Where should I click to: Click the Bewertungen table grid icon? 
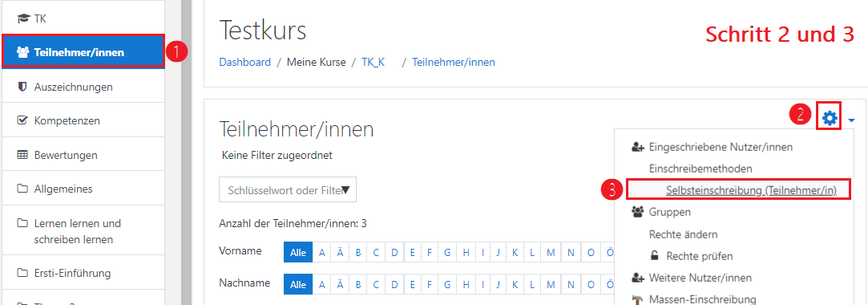point(22,155)
